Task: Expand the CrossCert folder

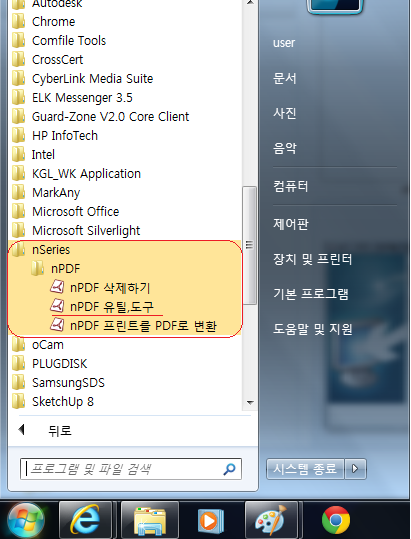Action: coord(57,59)
